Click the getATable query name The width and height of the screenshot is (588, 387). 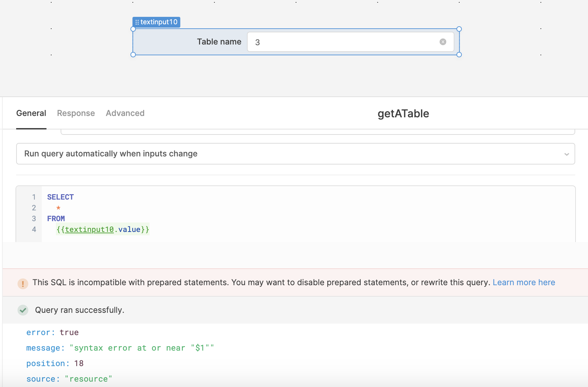(x=403, y=114)
